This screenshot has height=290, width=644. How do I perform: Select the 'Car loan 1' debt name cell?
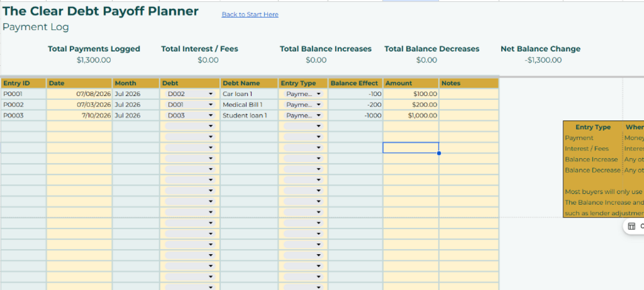249,94
